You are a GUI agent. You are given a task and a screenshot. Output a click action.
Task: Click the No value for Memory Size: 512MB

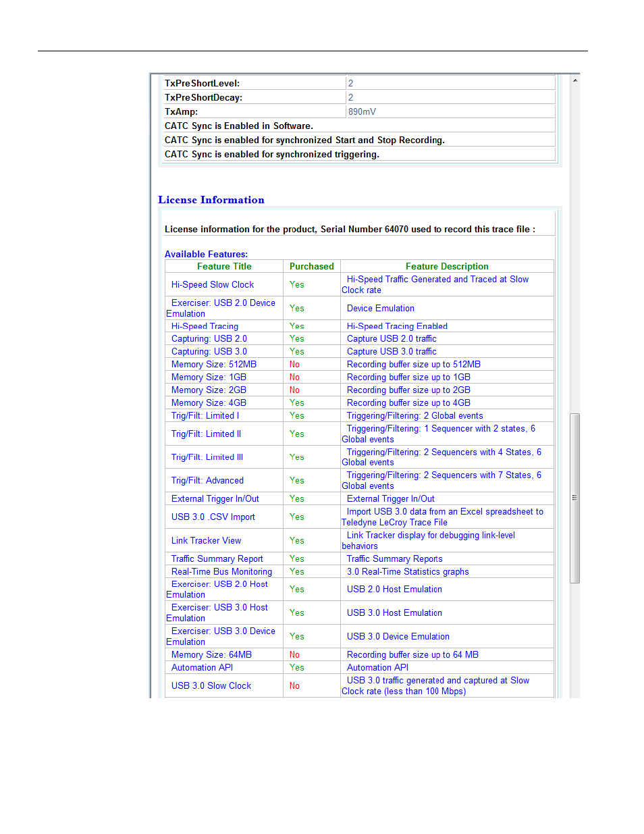[x=294, y=365]
